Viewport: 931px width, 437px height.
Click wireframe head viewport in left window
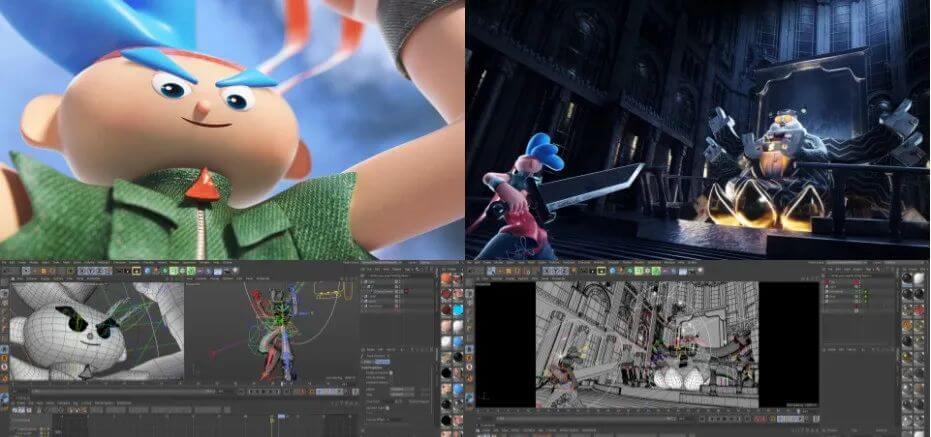97,331
